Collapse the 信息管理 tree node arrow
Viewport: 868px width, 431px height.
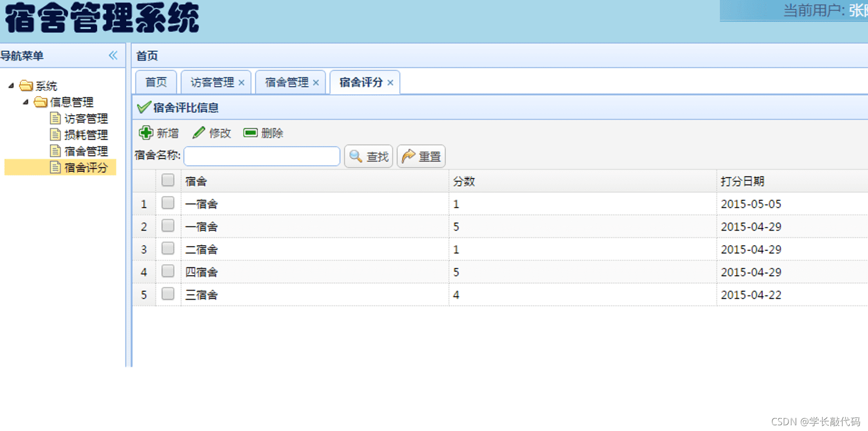click(25, 102)
